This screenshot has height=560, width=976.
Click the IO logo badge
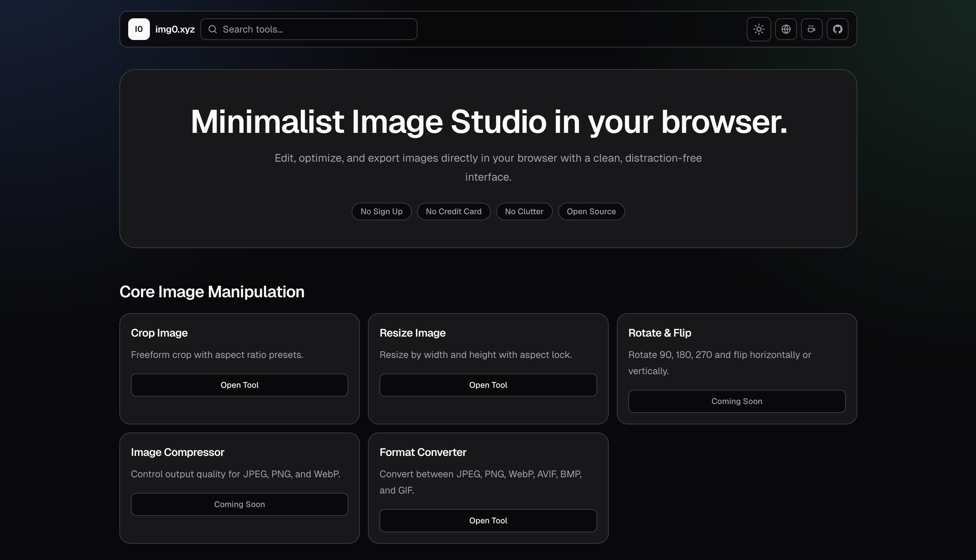tap(139, 29)
